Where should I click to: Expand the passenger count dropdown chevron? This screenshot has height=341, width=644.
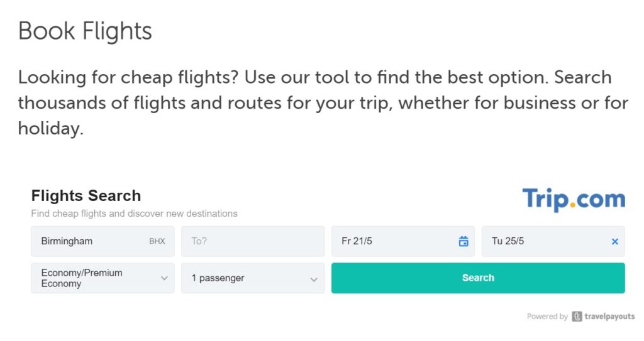[314, 279]
